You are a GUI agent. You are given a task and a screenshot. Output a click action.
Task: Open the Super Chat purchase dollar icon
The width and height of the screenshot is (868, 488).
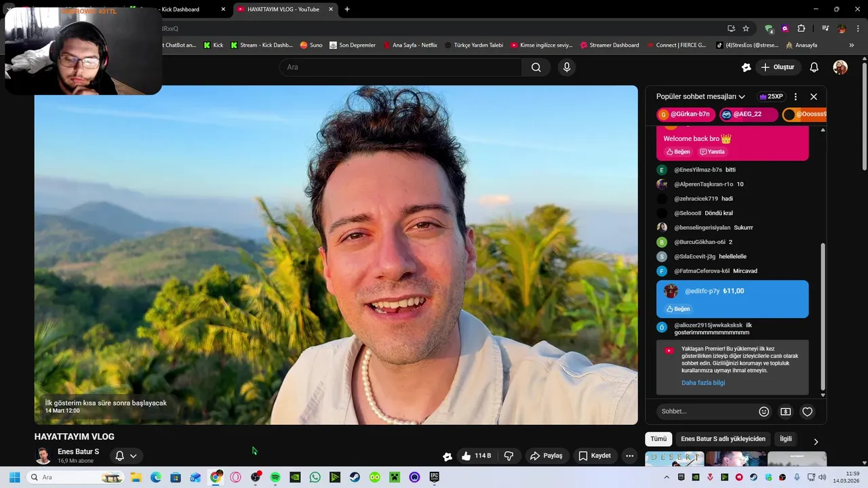pyautogui.click(x=785, y=411)
